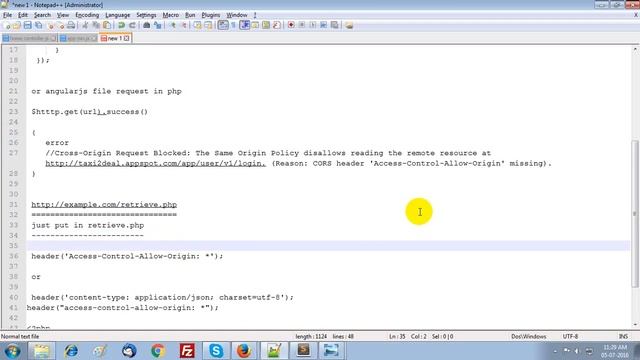Viewport: 640px width, 360px height.
Task: Open the Document Map icon
Action: [x=266, y=25]
